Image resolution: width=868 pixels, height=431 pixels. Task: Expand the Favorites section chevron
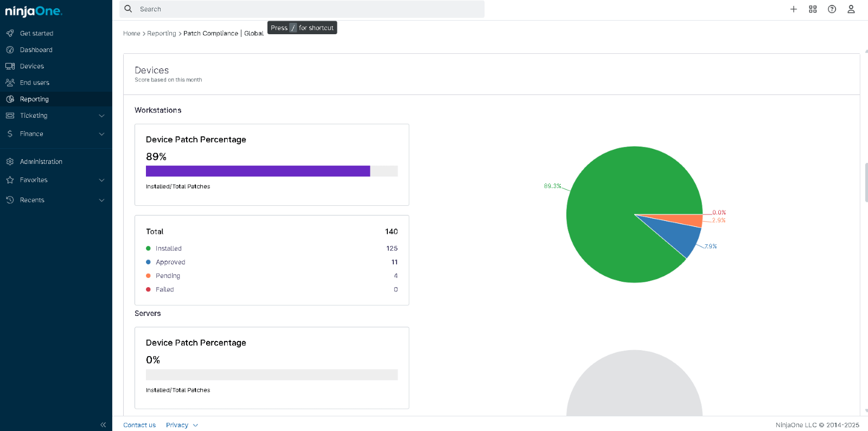pos(101,180)
